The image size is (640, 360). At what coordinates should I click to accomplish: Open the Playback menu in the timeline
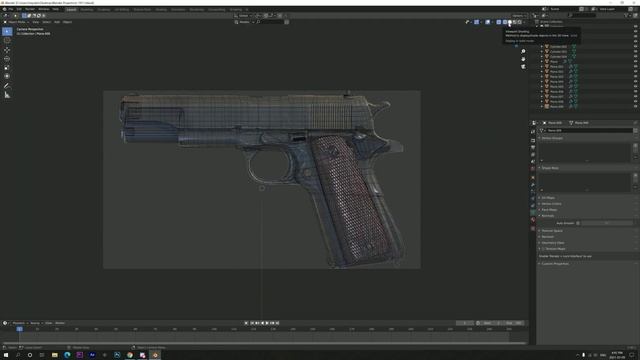(x=19, y=323)
